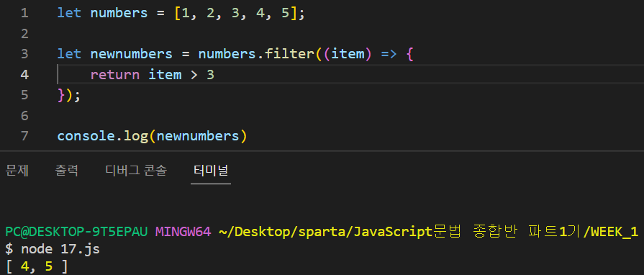The image size is (644, 275).
Task: Select the 터미널 tab
Action: (211, 170)
